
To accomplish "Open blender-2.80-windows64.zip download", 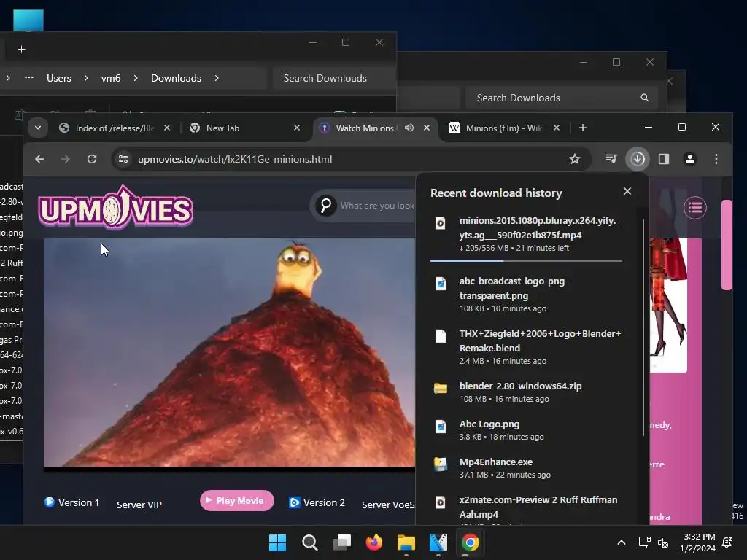I will tap(527, 392).
